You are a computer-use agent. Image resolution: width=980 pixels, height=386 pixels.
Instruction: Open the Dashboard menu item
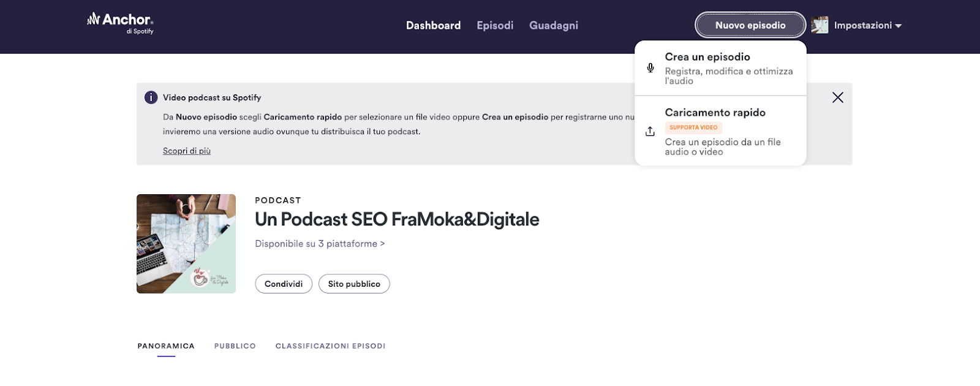pos(433,25)
